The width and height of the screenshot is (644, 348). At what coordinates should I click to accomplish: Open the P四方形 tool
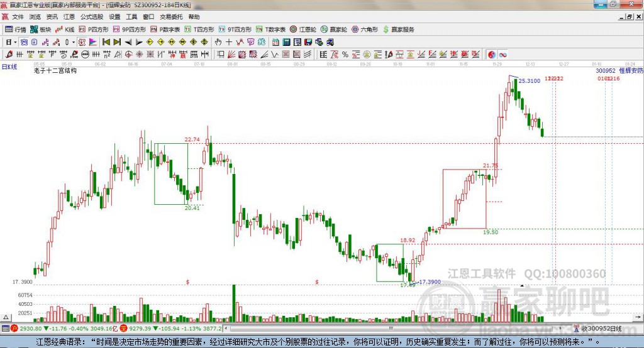tap(94, 30)
